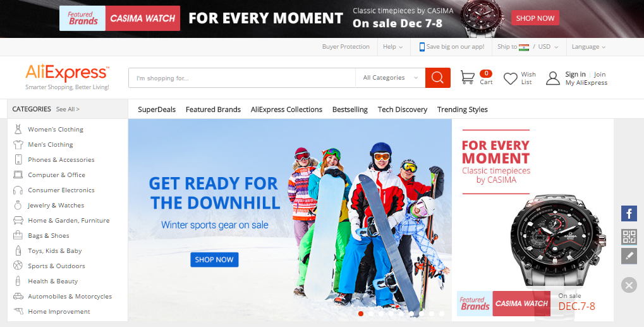This screenshot has height=327, width=644.
Task: Select the first carousel slide dot
Action: (361, 314)
